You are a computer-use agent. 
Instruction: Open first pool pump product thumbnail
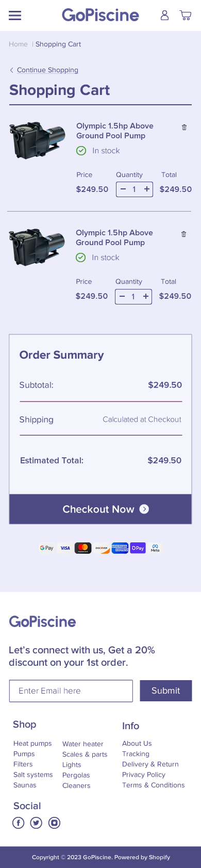37,140
